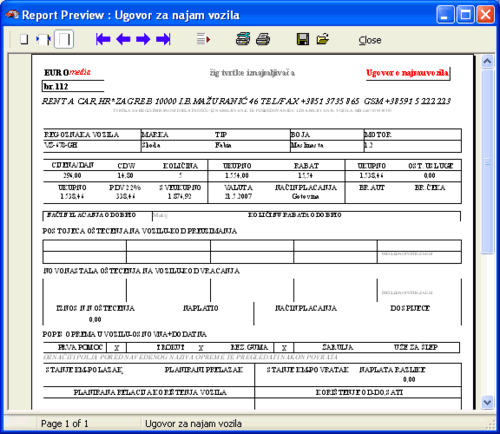Go to the first page arrow

pos(103,39)
